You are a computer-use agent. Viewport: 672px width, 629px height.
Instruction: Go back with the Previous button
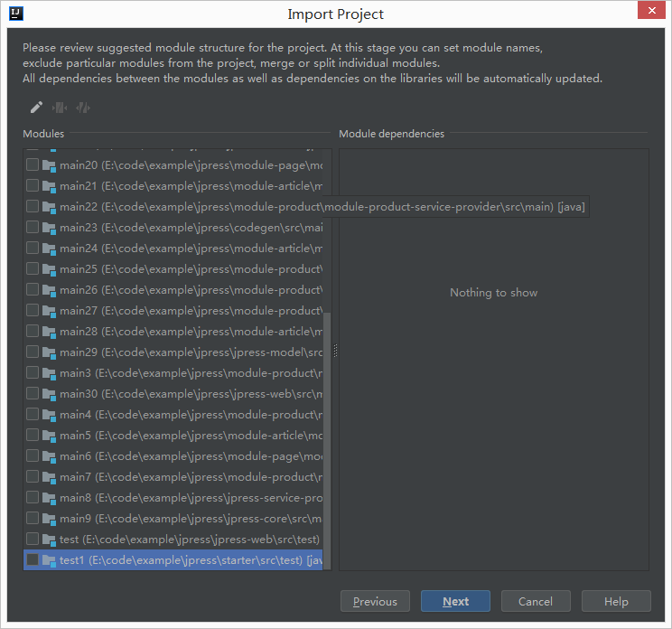pyautogui.click(x=375, y=601)
